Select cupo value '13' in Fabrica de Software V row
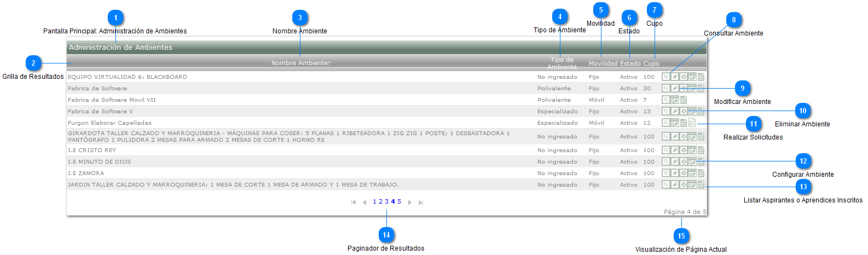This screenshot has height=255, width=868. click(x=647, y=111)
